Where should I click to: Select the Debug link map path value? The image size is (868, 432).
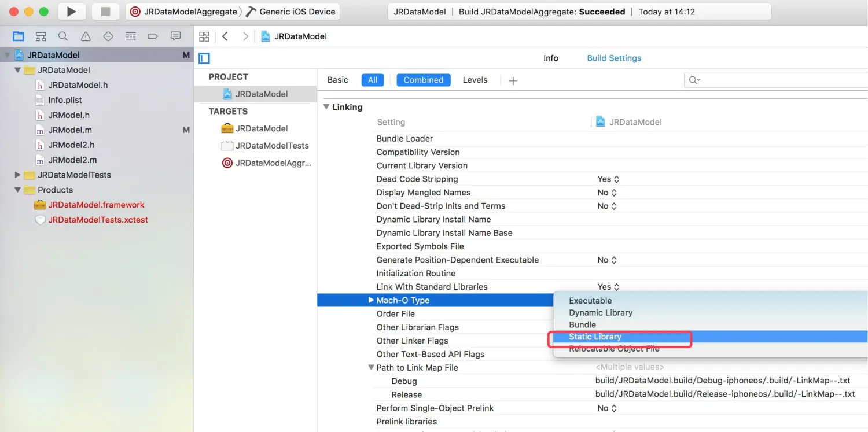[723, 381]
